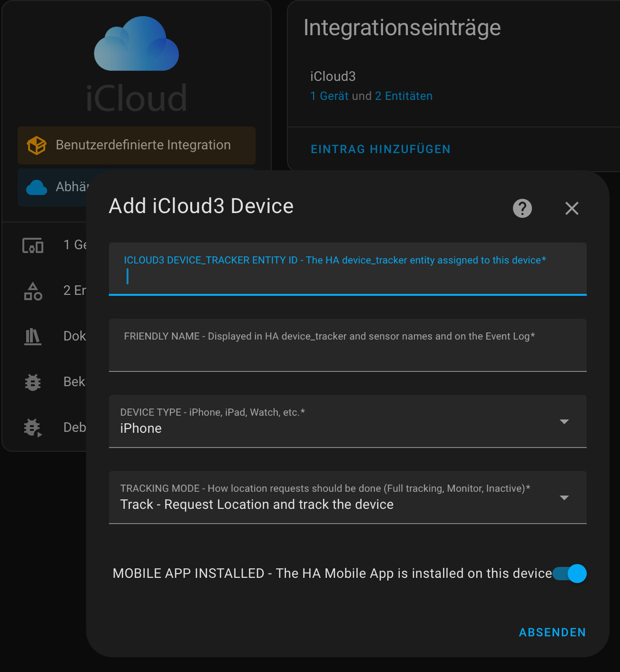Click the known issues bug icon
Screen dimensions: 620x672
32,382
